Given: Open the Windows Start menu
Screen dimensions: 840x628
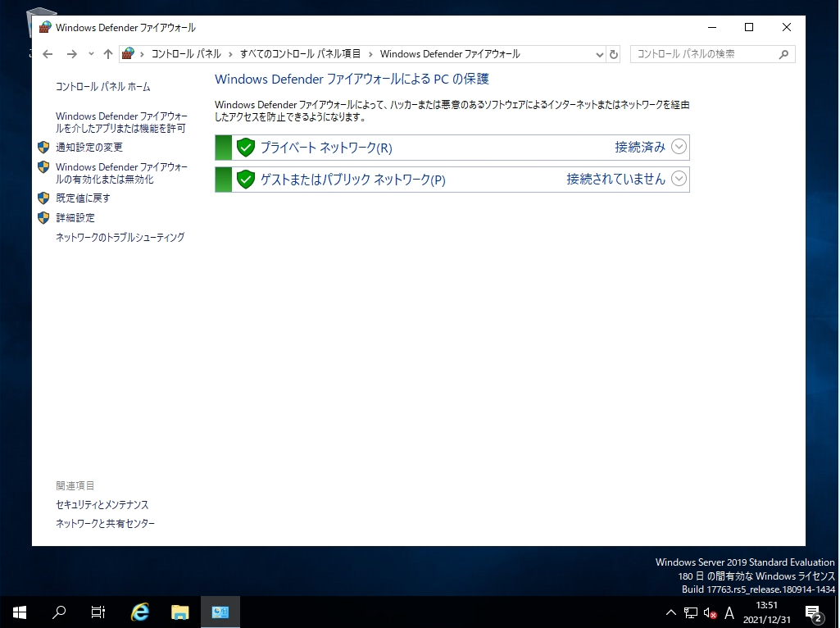Looking at the screenshot, I should [20, 612].
